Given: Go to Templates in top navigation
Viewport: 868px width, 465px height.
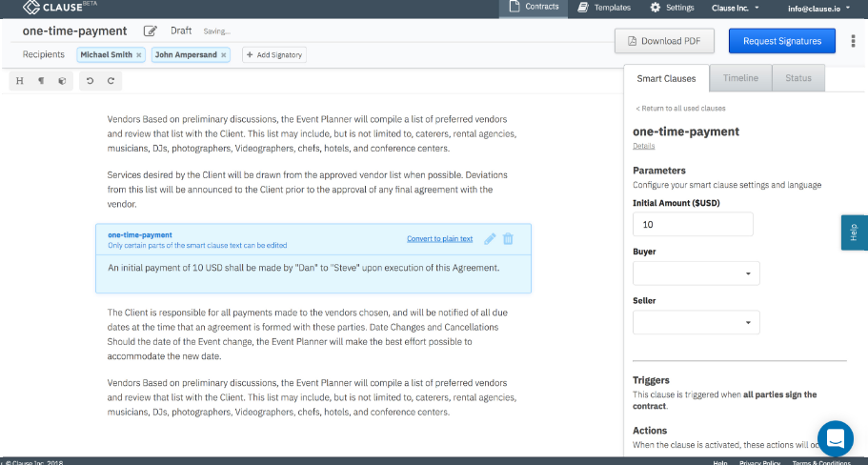Looking at the screenshot, I should [604, 8].
